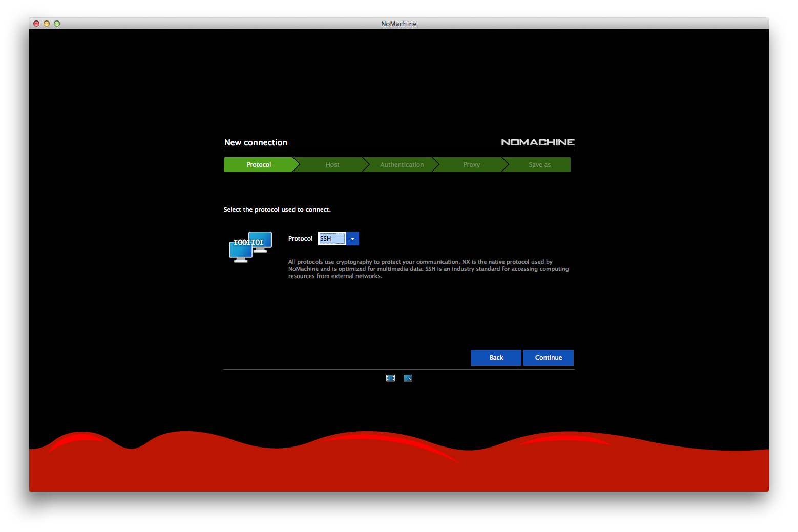Image resolution: width=798 pixels, height=532 pixels.
Task: Click the New connection heading
Action: [x=256, y=143]
